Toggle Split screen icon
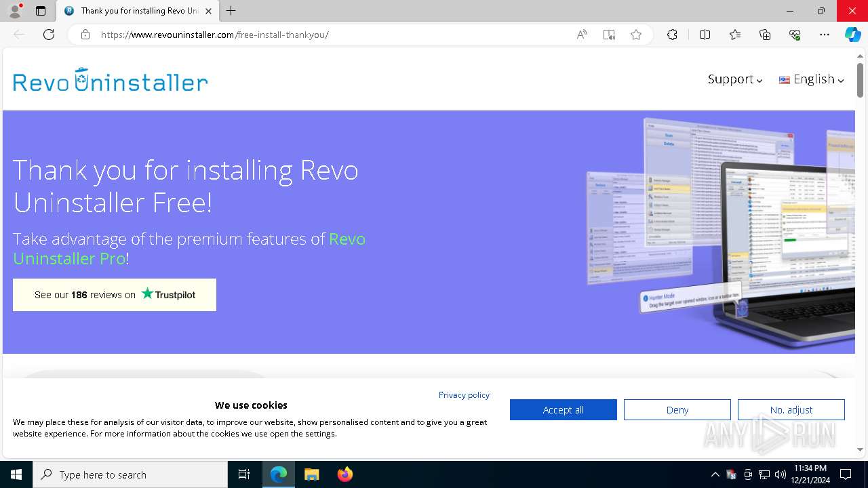The height and width of the screenshot is (488, 868). (705, 35)
